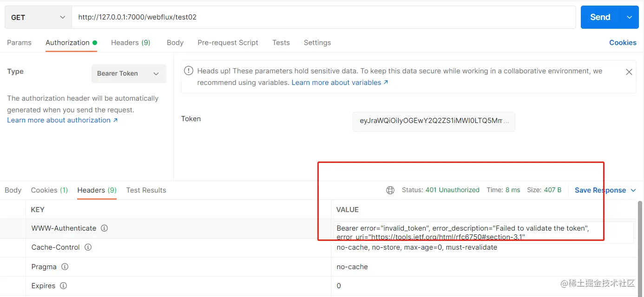Dismiss the Heads up sensitive data banner
The width and height of the screenshot is (644, 297).
[629, 72]
